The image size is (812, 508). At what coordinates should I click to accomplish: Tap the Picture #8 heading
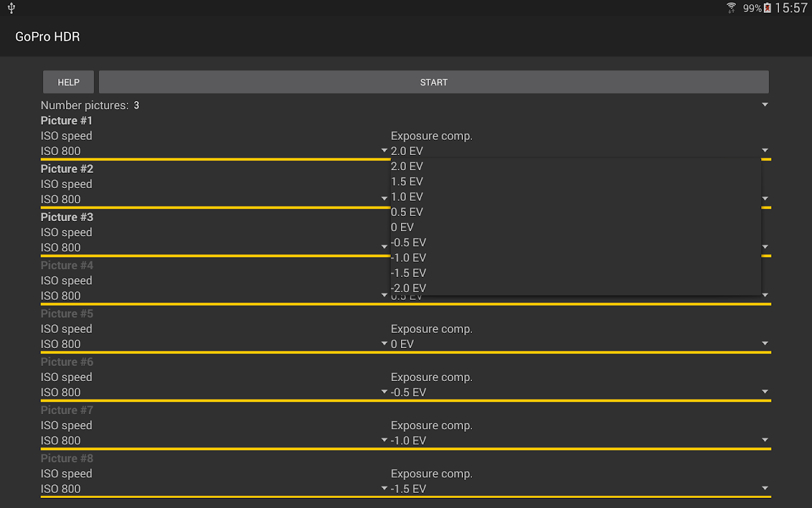[67, 458]
